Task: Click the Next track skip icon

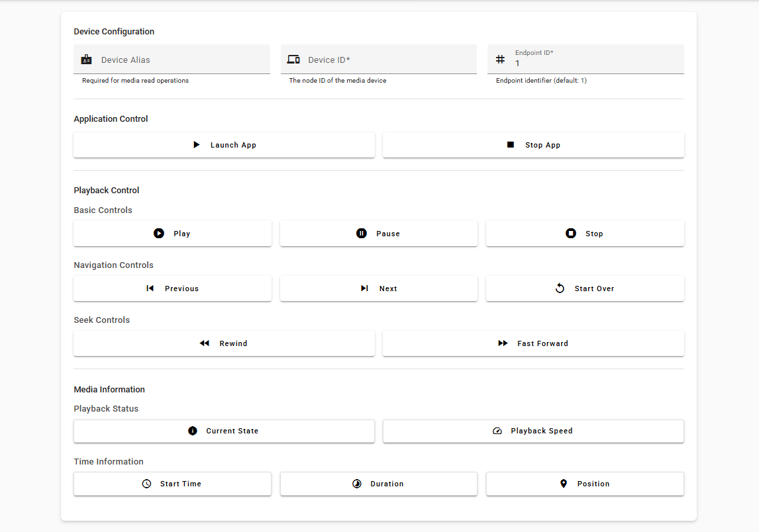Action: point(364,288)
